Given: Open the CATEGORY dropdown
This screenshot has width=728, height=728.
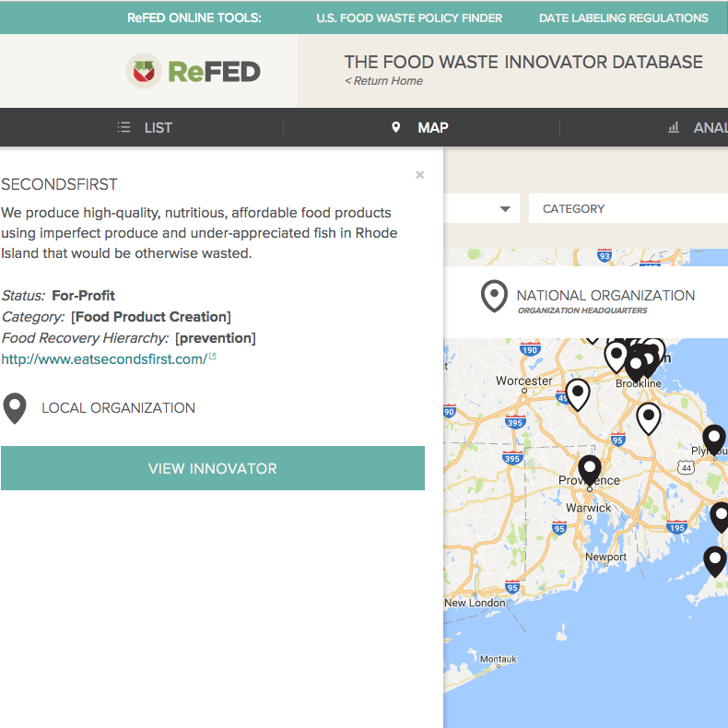Looking at the screenshot, I should pyautogui.click(x=628, y=208).
